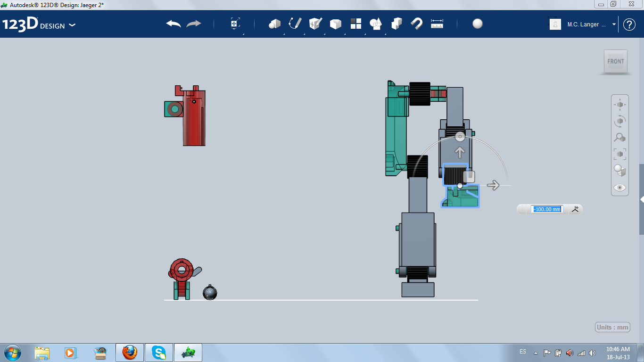Click the -100.00 mm distance field

pos(547,209)
